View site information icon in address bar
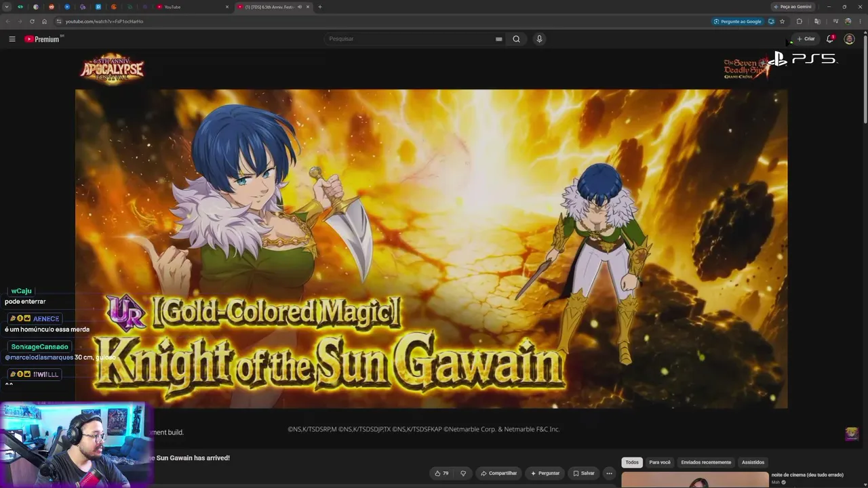 tap(59, 21)
